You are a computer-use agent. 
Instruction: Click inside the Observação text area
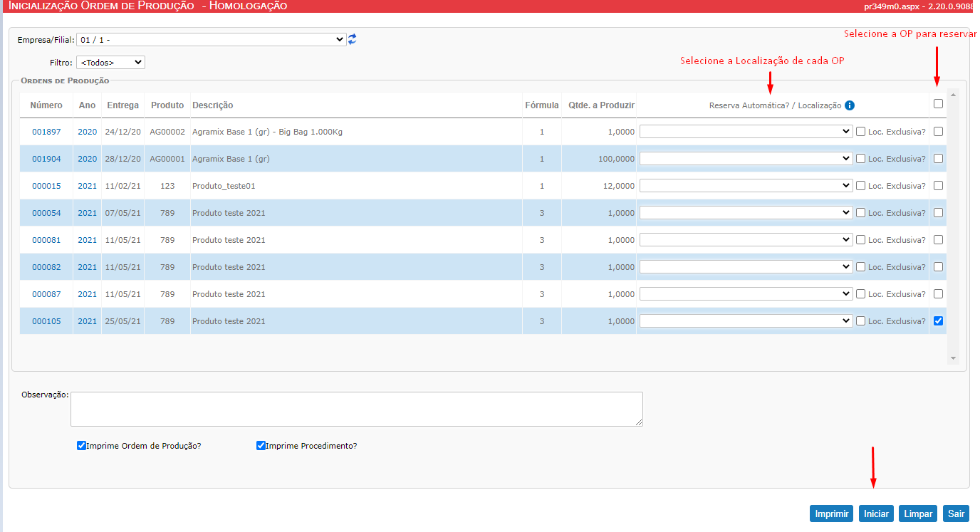tap(357, 409)
